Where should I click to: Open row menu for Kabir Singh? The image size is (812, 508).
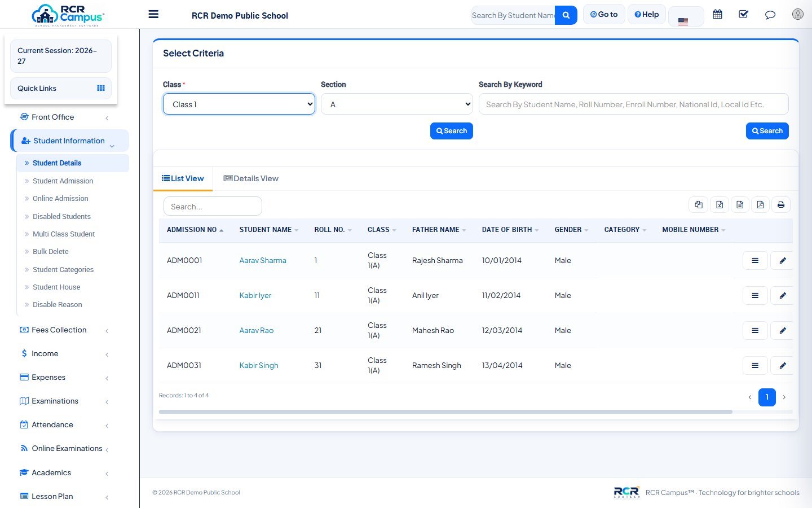click(x=755, y=366)
